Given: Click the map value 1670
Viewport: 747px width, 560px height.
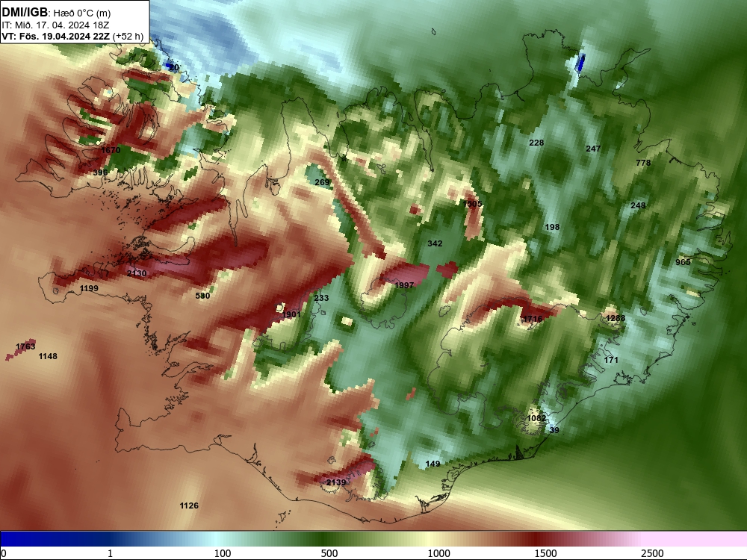Looking at the screenshot, I should 111,150.
